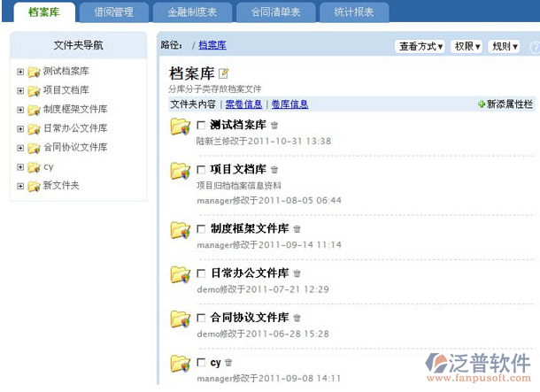The height and width of the screenshot is (392, 540).
Task: Open 合同协议文件库 folder title in list
Action: [x=250, y=317]
